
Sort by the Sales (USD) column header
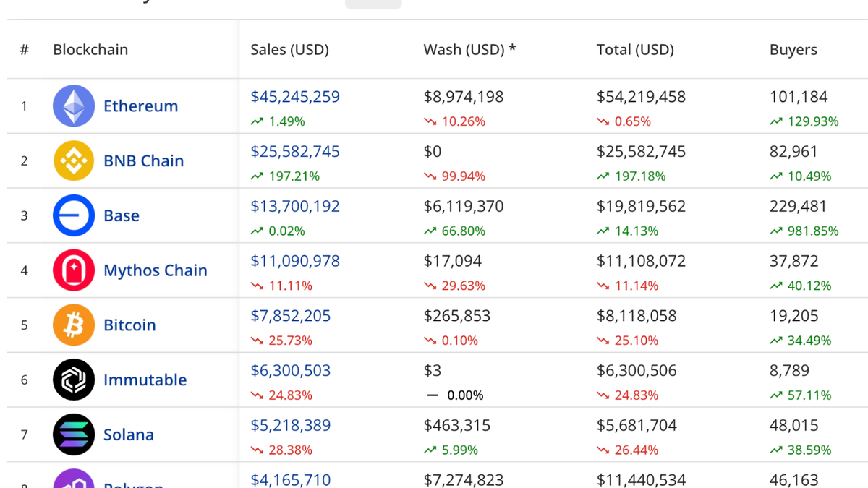289,49
